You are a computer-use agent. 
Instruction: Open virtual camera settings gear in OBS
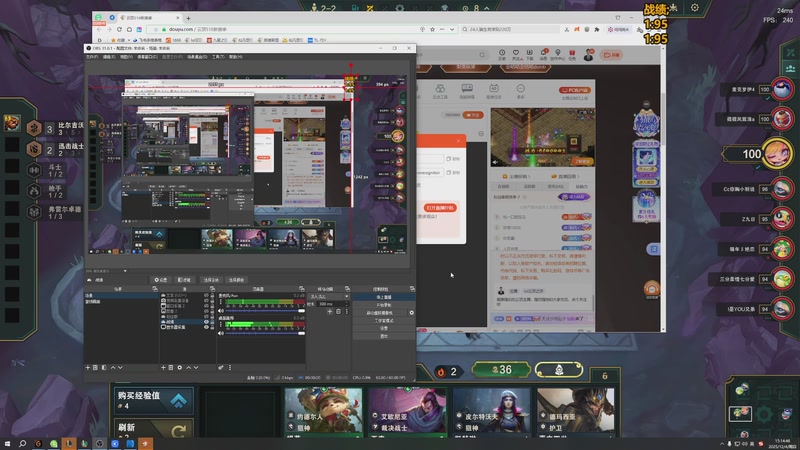(x=411, y=313)
